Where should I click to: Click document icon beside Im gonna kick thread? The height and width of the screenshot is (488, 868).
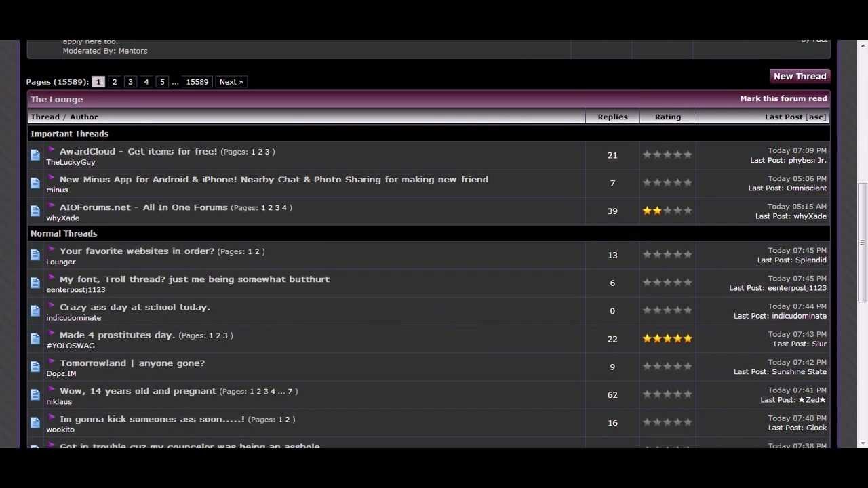35,422
